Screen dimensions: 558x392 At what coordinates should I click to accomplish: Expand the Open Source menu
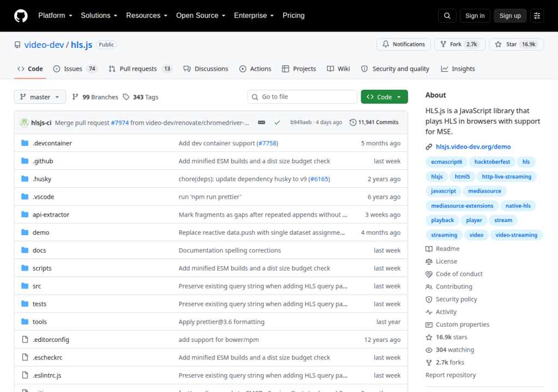coord(201,16)
